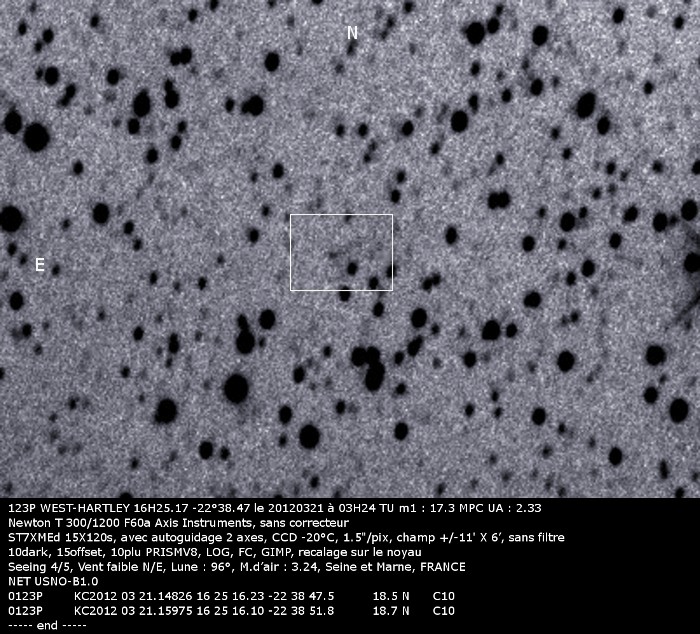Click the 'Seeing 4/5' conditions line
The image size is (700, 634).
pyautogui.click(x=237, y=567)
